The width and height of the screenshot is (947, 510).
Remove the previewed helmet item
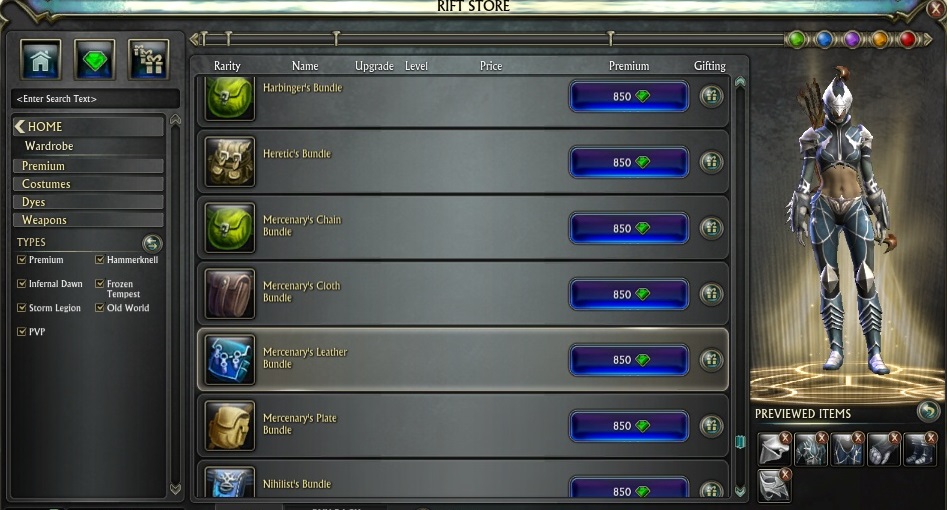pyautogui.click(x=785, y=437)
